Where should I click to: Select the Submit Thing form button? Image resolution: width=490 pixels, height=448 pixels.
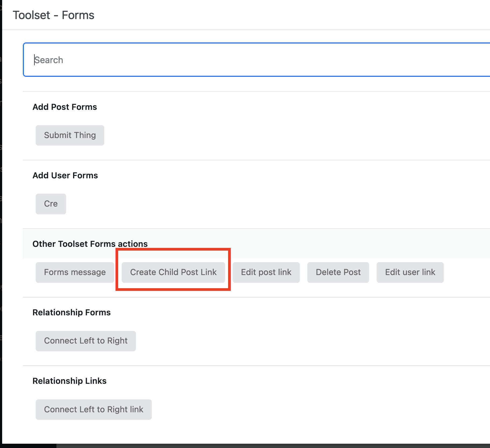pyautogui.click(x=70, y=135)
